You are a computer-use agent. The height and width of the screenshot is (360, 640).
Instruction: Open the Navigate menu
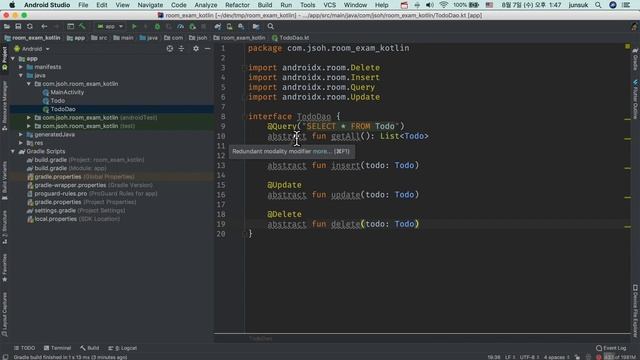coord(150,5)
